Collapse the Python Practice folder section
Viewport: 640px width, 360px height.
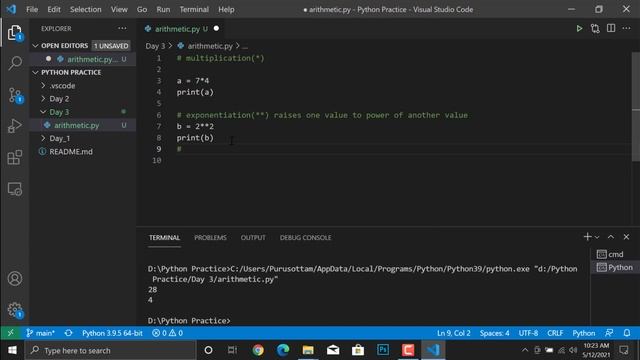[x=36, y=72]
